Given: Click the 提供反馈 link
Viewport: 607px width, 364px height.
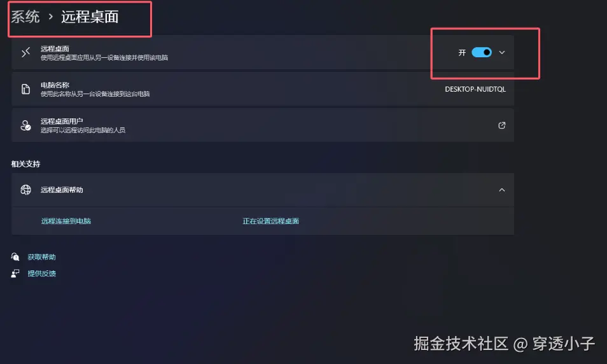Looking at the screenshot, I should (x=42, y=274).
